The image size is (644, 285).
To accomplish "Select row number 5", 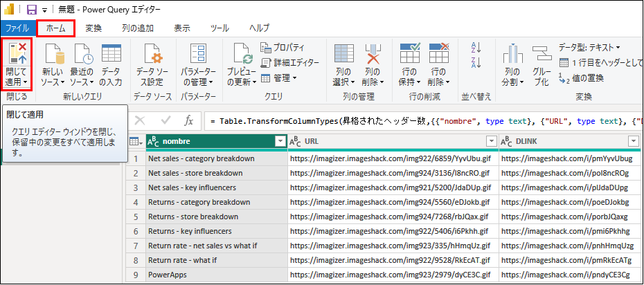I will click(137, 217).
